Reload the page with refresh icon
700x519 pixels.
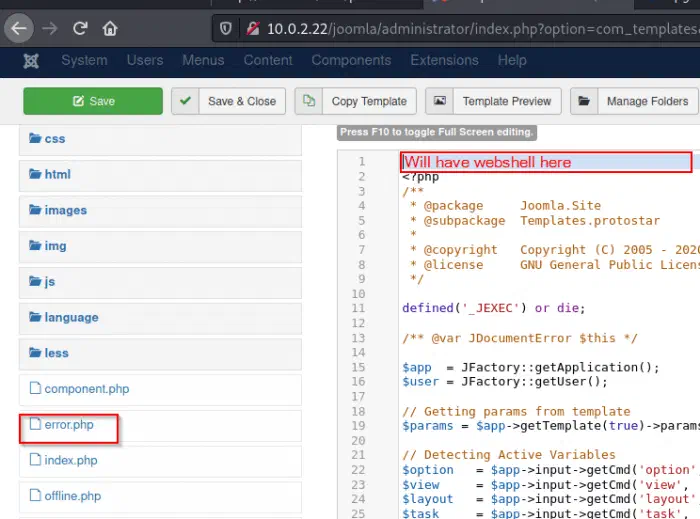coord(80,29)
